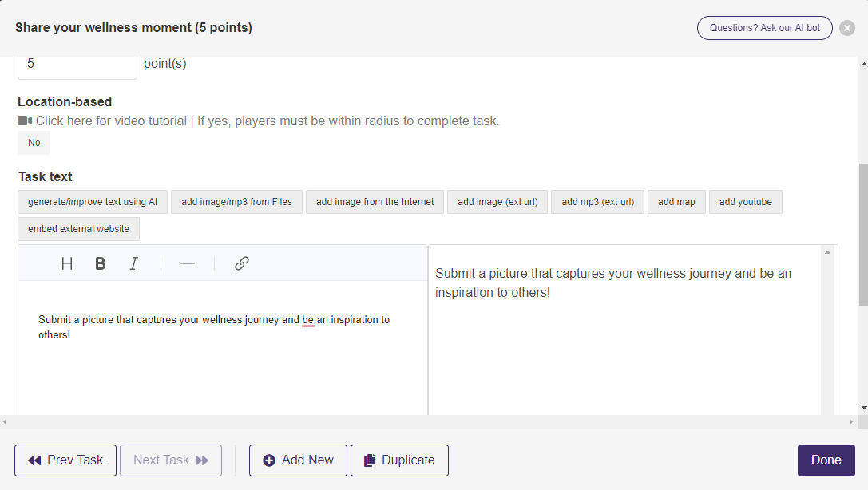Insert a horizontal rule using the dash icon
This screenshot has height=490, width=868.
(x=187, y=263)
